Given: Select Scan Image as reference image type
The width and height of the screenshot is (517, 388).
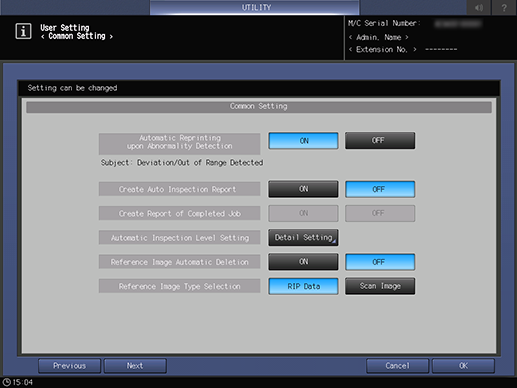Looking at the screenshot, I should (x=380, y=286).
